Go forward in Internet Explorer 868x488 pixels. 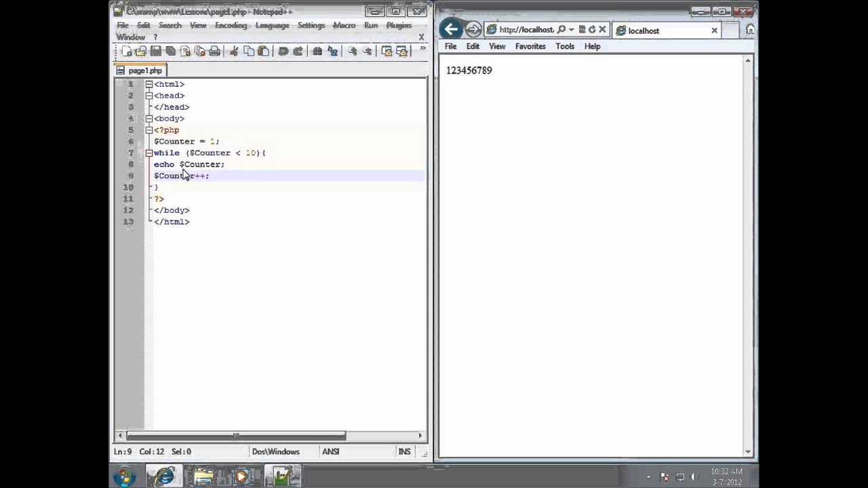pyautogui.click(x=473, y=30)
